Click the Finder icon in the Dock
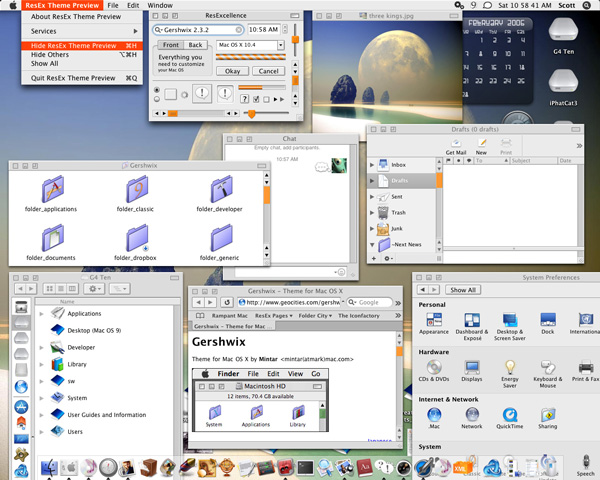 coord(49,467)
